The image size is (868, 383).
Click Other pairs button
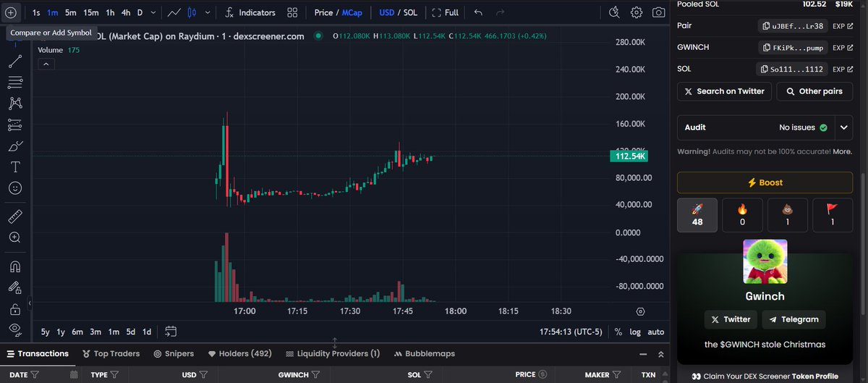[814, 91]
